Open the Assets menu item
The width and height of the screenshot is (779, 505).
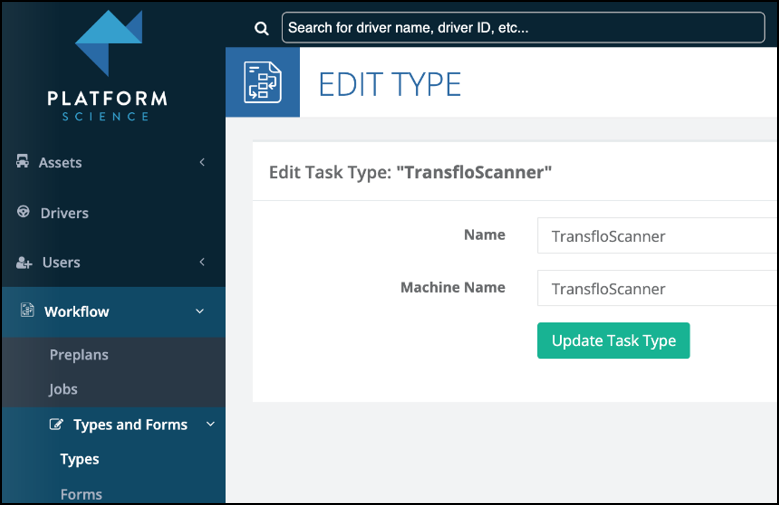click(x=60, y=163)
